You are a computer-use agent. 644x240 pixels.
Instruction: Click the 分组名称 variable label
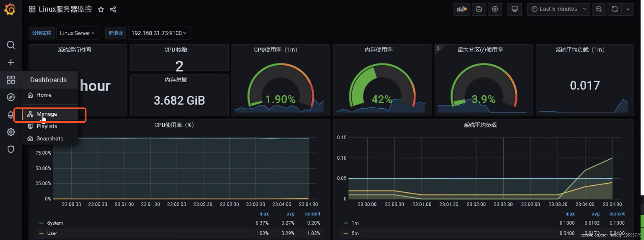click(42, 33)
